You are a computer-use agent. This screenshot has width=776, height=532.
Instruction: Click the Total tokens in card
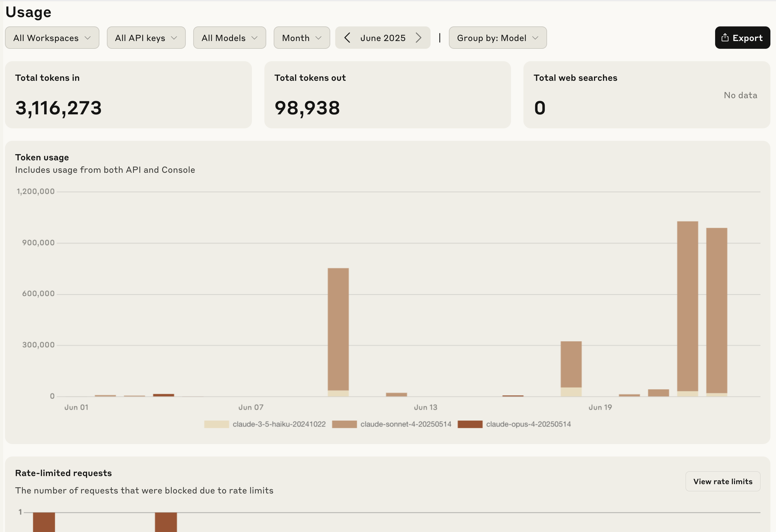[x=128, y=94]
